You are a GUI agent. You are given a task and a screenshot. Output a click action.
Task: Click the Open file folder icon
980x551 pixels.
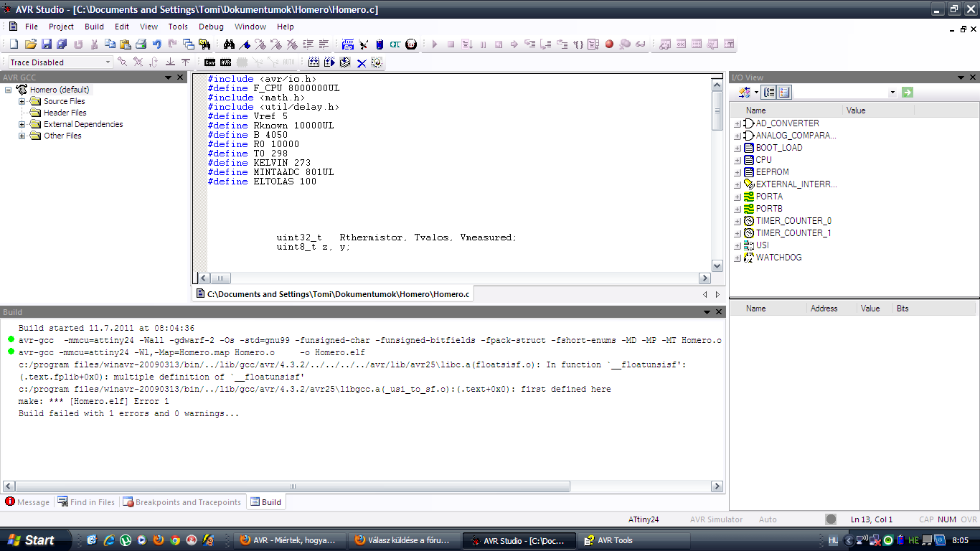click(x=30, y=44)
